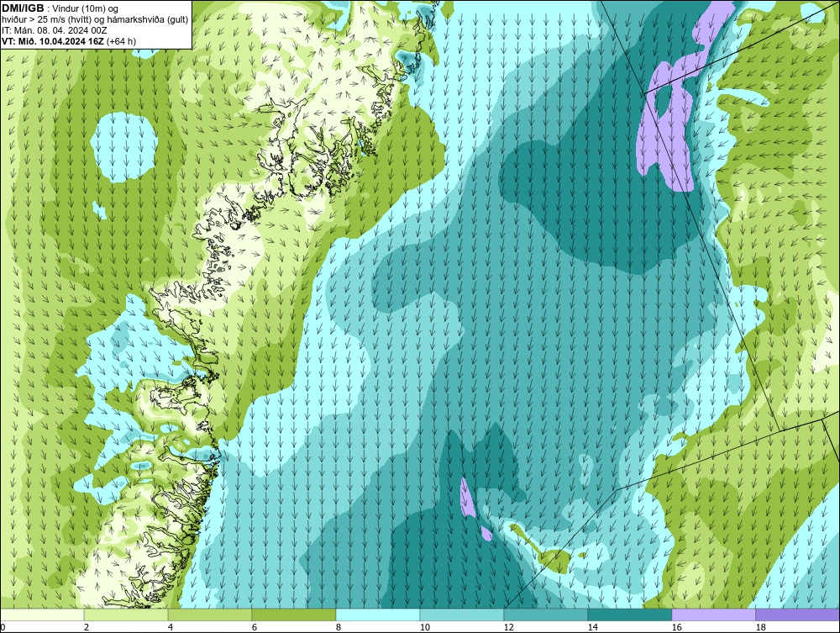Image resolution: width=840 pixels, height=633 pixels.
Task: Click the round pale cyan patch at the upper left
Action: [x=123, y=147]
